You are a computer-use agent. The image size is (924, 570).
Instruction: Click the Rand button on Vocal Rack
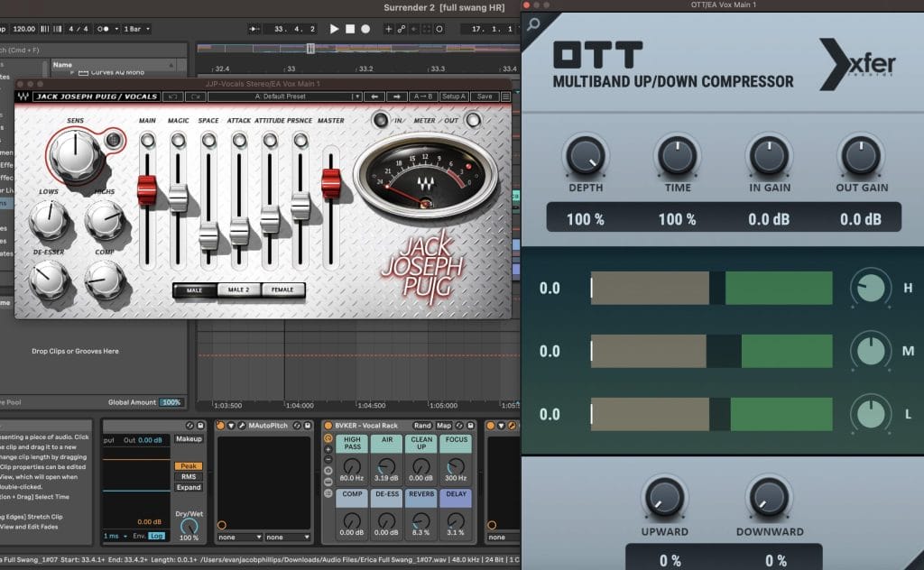coord(422,425)
